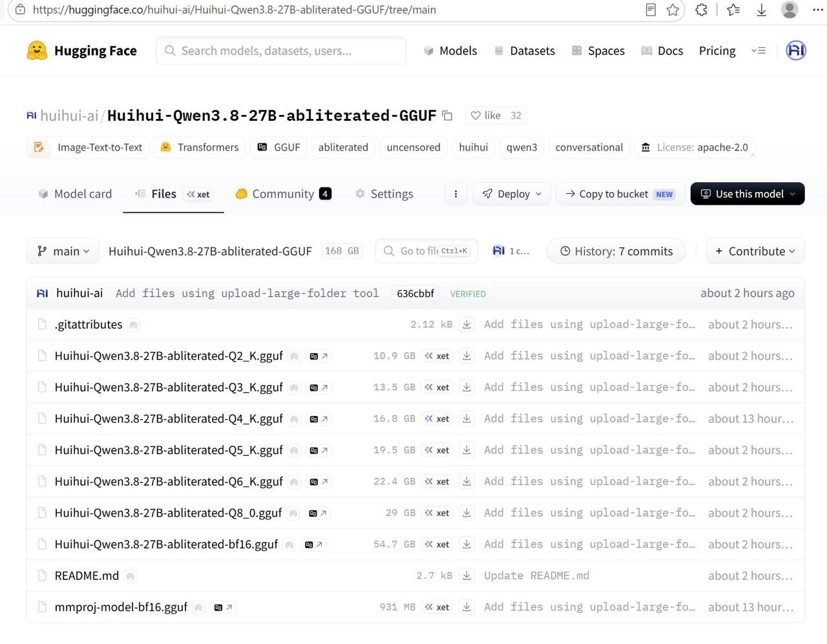
Task: Click the GGUF tag
Action: coord(278,147)
